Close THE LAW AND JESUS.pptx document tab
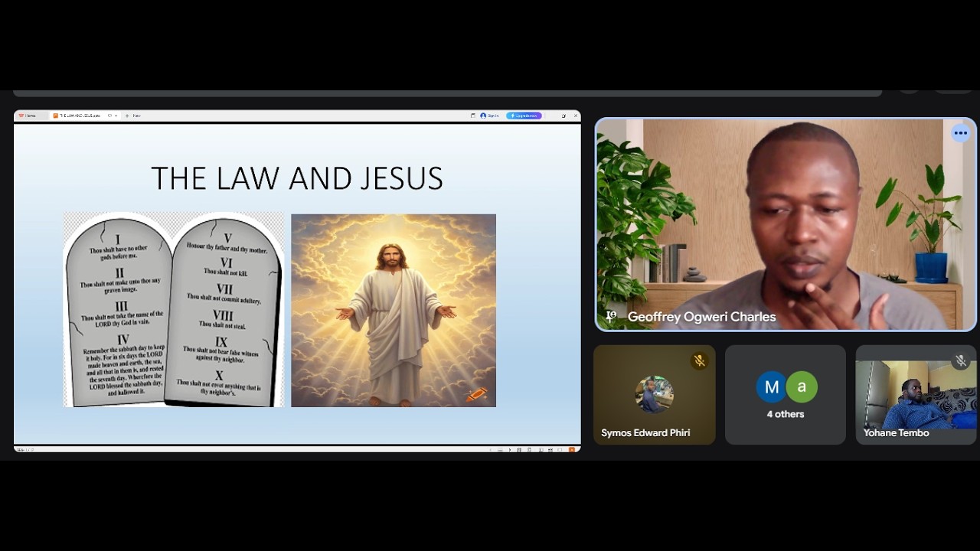Viewport: 980px width, 551px height. pos(116,116)
